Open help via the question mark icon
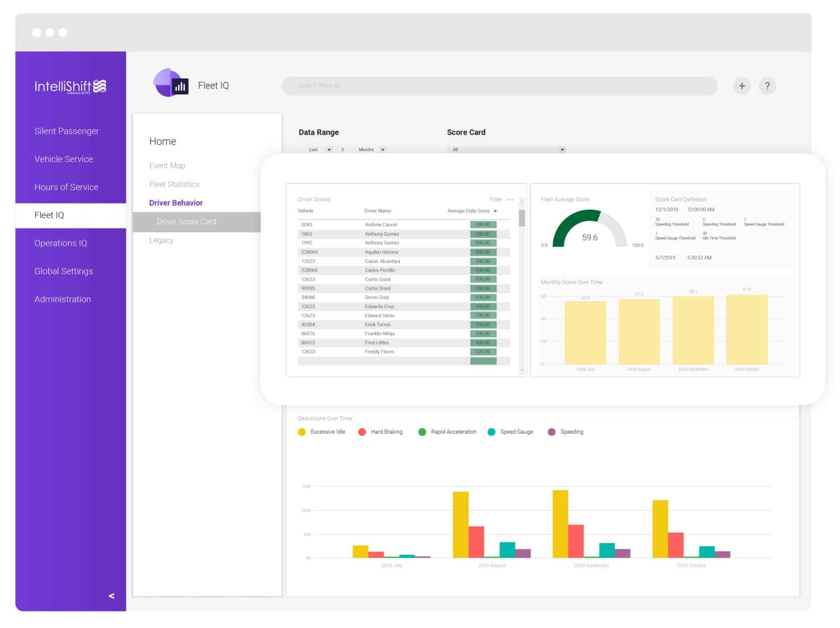Screen dimensions: 840x628 pos(767,85)
